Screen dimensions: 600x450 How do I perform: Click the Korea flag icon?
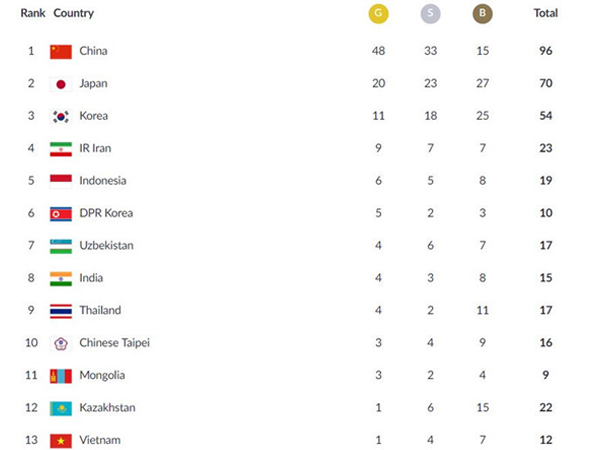point(61,116)
